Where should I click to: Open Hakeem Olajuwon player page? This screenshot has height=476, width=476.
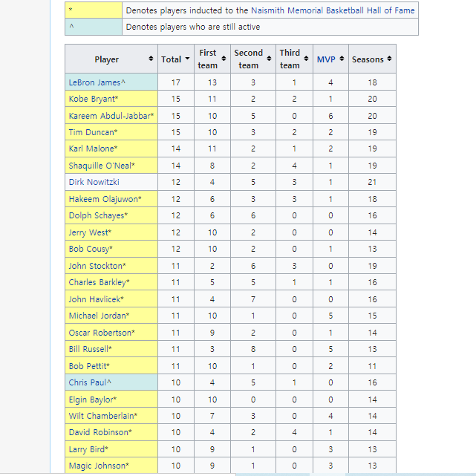click(x=103, y=199)
